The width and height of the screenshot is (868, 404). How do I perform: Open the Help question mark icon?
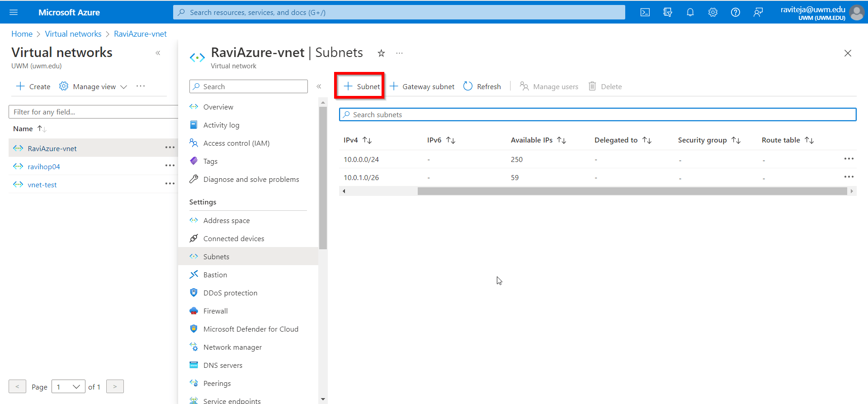[x=736, y=12]
